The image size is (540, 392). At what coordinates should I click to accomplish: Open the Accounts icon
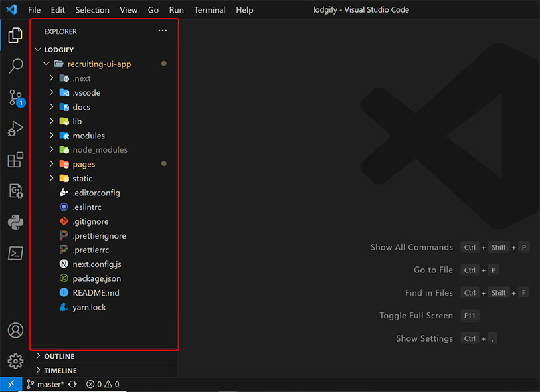coord(15,330)
